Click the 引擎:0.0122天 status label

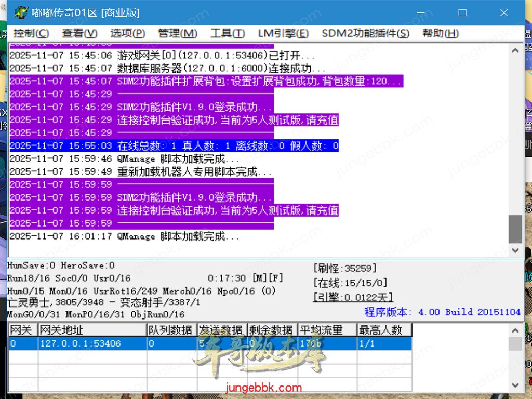coord(353,297)
